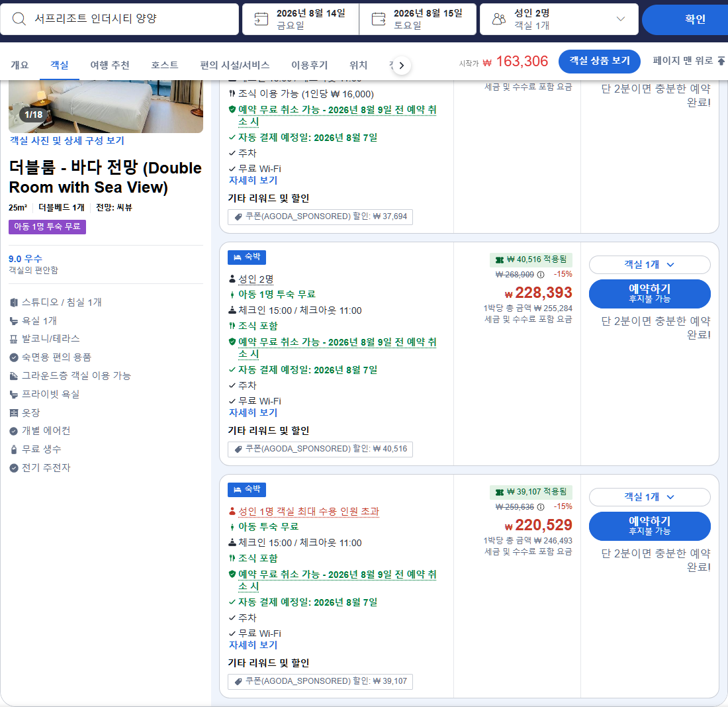Click the 그라운드층 객실 이용 가능 icon

coord(14,376)
